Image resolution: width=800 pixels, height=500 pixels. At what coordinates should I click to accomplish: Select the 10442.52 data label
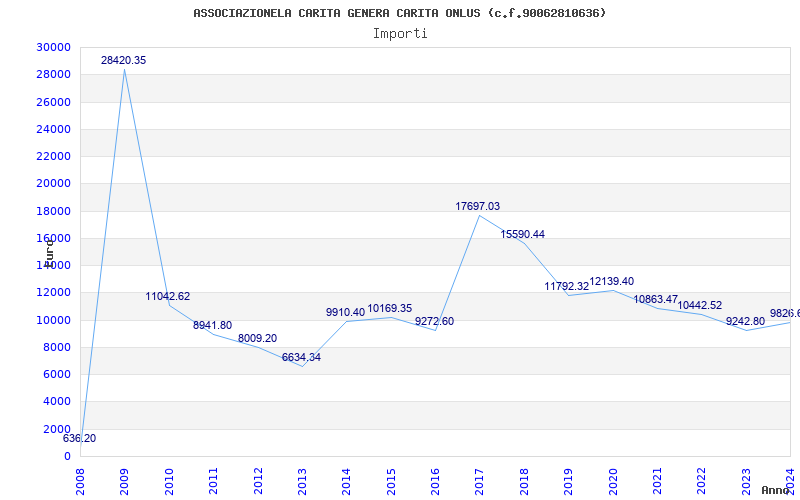[699, 305]
